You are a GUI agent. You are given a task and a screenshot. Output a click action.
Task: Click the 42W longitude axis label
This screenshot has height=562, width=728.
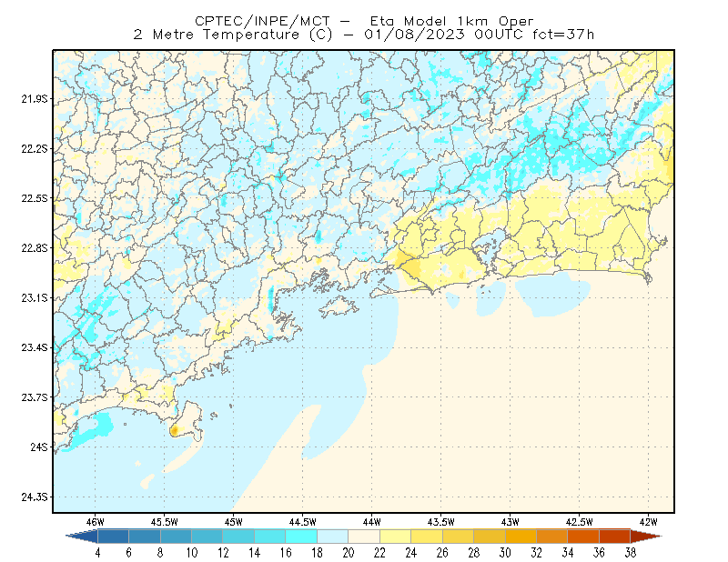[x=648, y=522]
